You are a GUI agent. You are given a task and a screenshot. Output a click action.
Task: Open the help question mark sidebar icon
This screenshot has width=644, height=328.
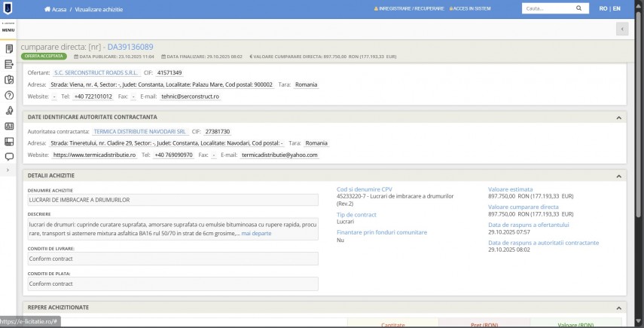point(8,96)
